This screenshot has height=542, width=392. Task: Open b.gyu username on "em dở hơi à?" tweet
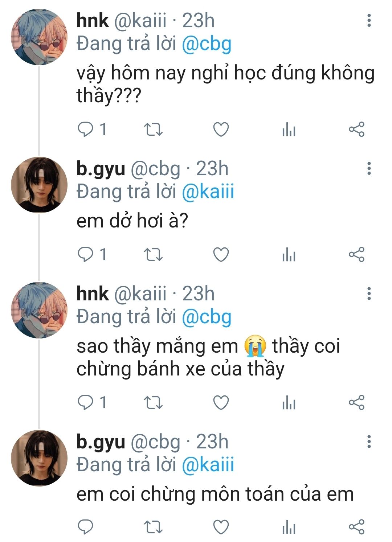click(101, 169)
